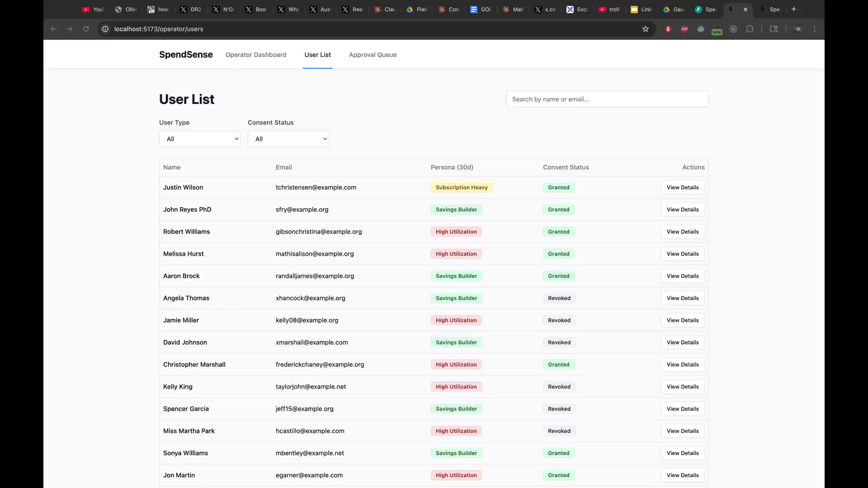This screenshot has width=868, height=488.
Task: Open the Approval Queue tab
Action: click(x=373, y=55)
